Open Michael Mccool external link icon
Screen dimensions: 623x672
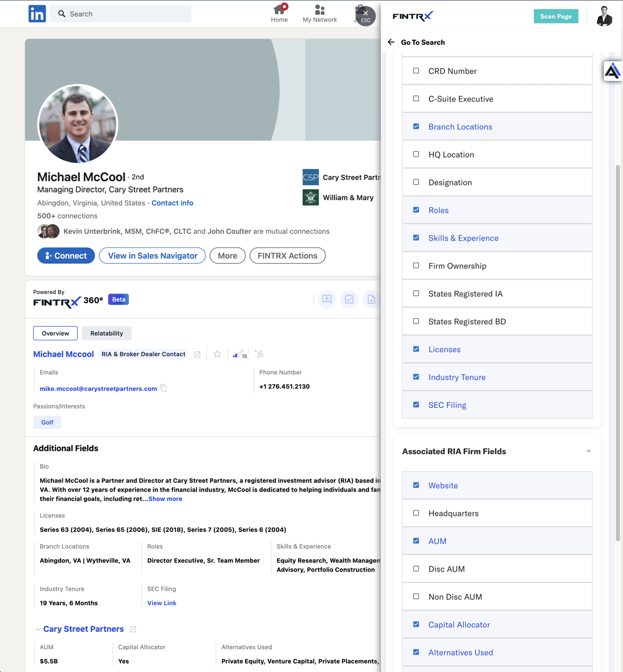[197, 354]
